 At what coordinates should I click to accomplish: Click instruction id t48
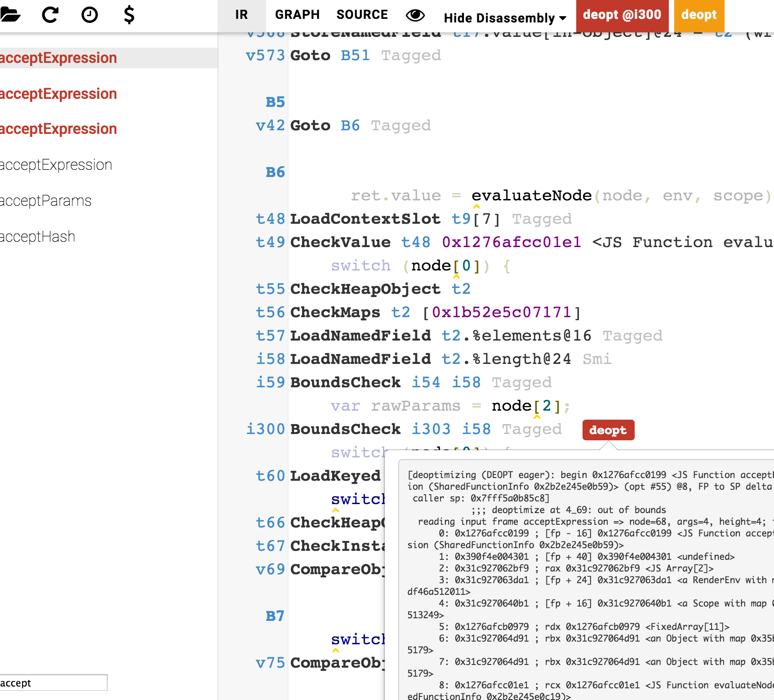pyautogui.click(x=270, y=219)
